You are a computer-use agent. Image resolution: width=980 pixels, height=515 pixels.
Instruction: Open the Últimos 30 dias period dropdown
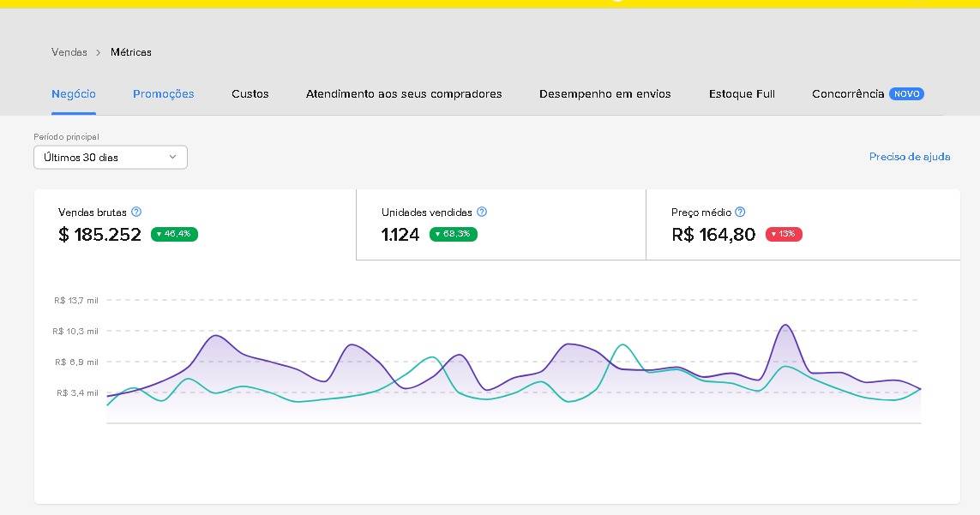[x=111, y=158]
